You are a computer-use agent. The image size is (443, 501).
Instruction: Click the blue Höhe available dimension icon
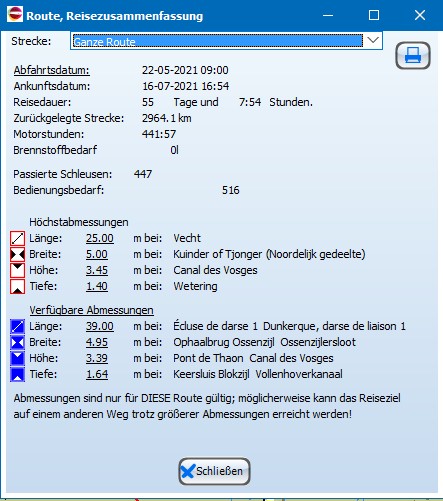(x=17, y=358)
